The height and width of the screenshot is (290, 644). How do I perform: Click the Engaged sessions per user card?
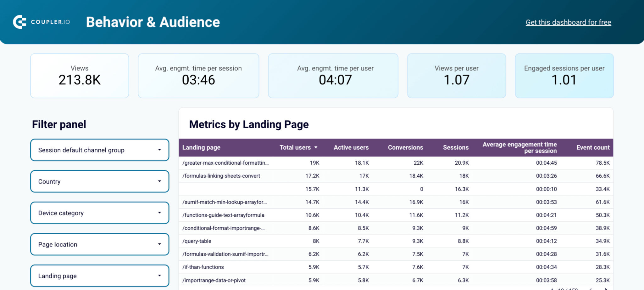[x=564, y=76]
